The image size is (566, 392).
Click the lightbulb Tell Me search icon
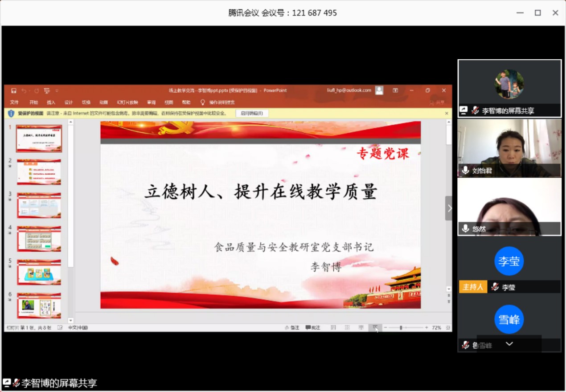point(203,102)
